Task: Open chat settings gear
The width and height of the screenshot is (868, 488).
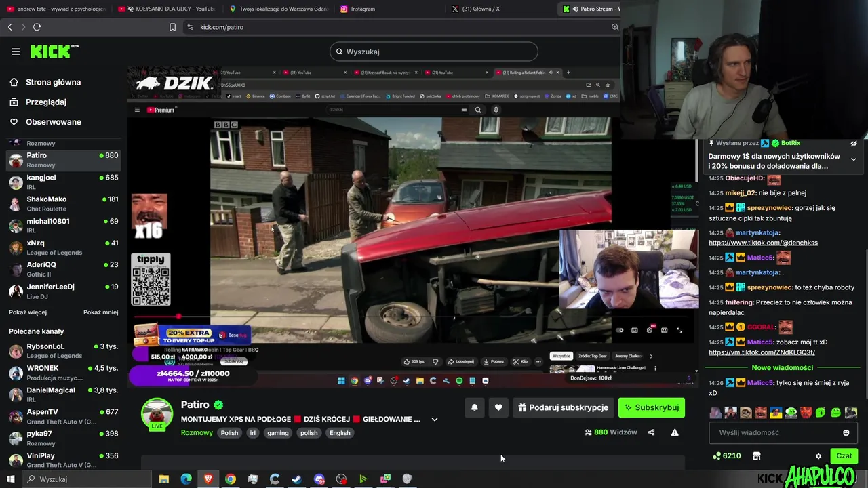Action: coord(818,456)
